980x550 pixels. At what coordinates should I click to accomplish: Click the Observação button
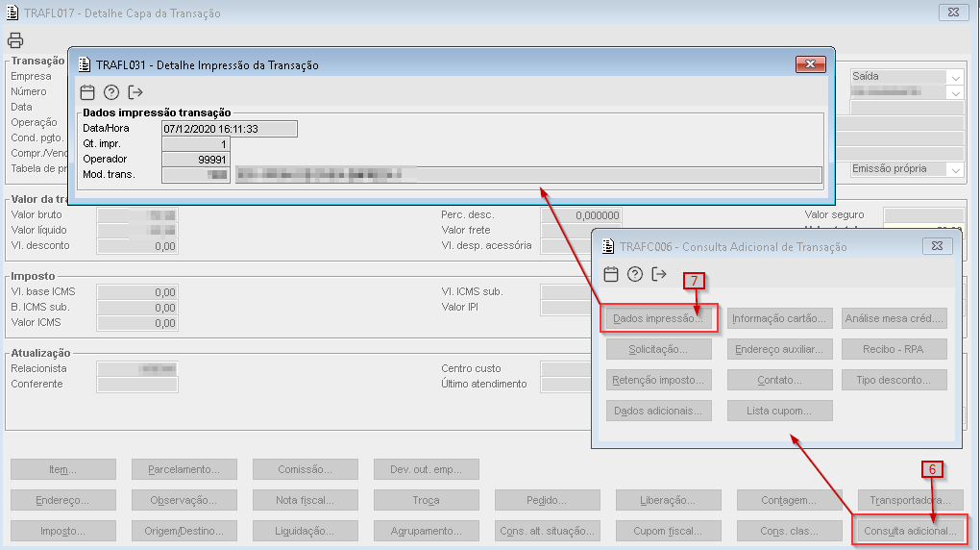184,500
